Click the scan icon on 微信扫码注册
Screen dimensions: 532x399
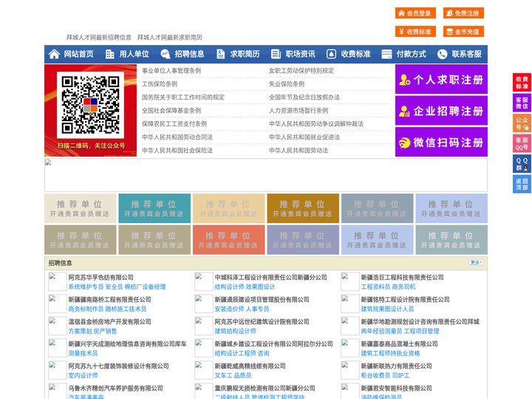coord(404,143)
